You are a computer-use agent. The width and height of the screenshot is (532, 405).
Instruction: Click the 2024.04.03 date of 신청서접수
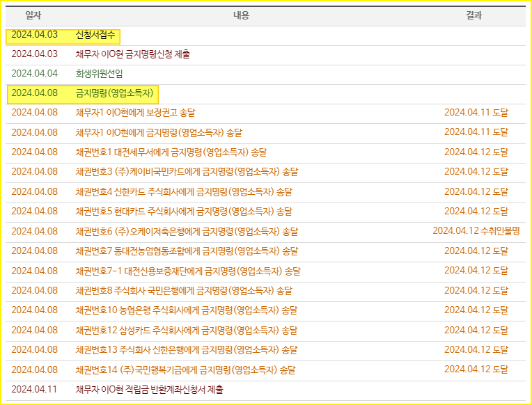click(x=35, y=35)
